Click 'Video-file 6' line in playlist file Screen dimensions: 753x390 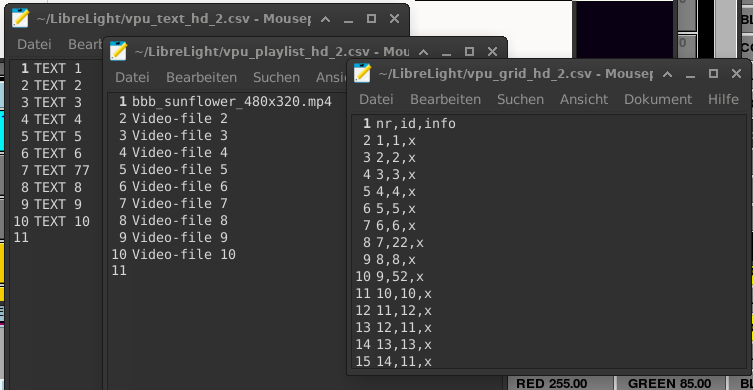[180, 186]
